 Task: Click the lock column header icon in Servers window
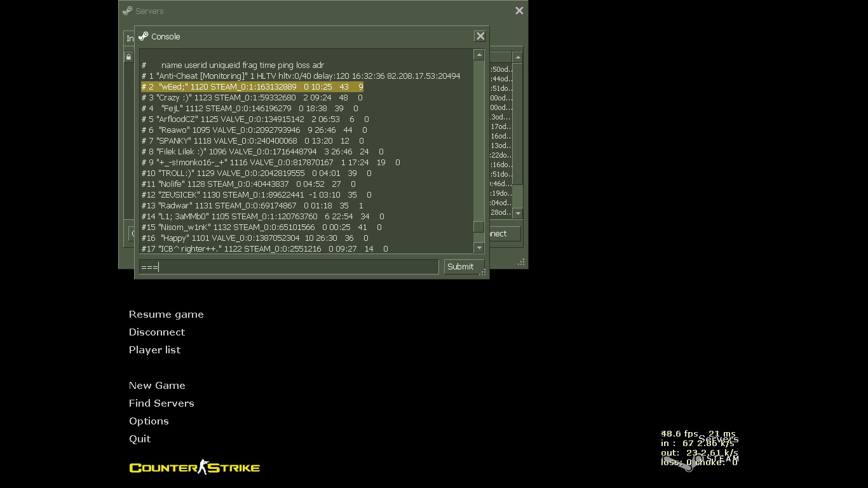(x=128, y=57)
